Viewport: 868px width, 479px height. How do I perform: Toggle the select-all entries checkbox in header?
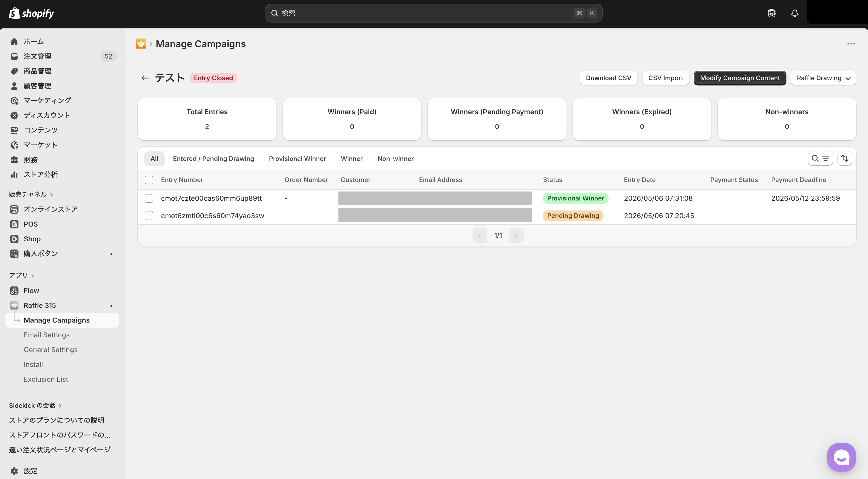coord(149,180)
